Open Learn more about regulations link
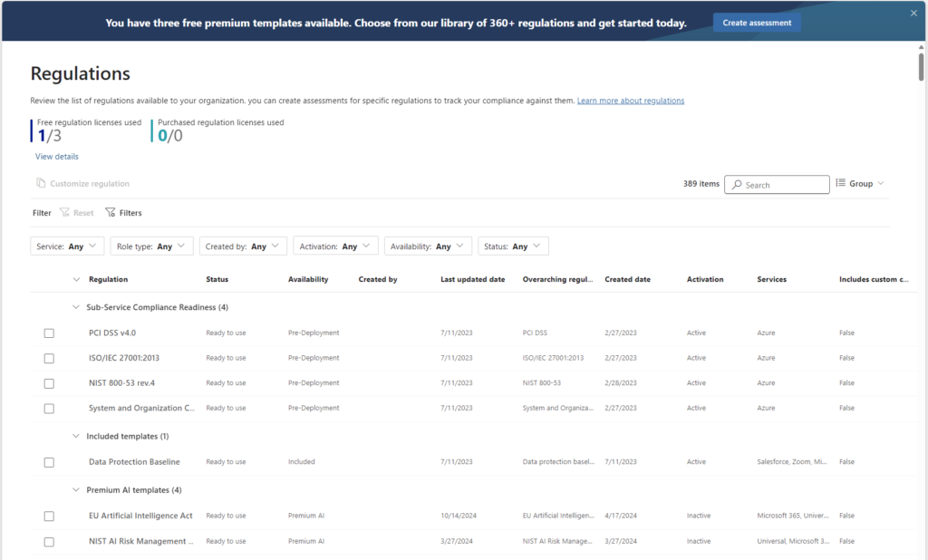928x560 pixels. click(630, 101)
